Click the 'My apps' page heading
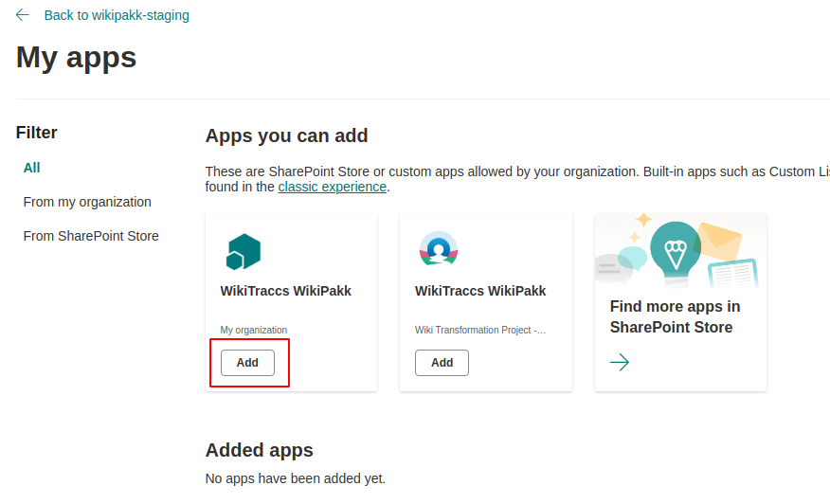 76,57
